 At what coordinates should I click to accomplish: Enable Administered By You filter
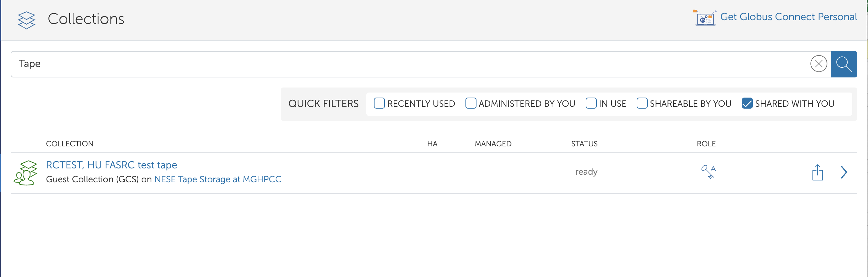click(x=471, y=103)
